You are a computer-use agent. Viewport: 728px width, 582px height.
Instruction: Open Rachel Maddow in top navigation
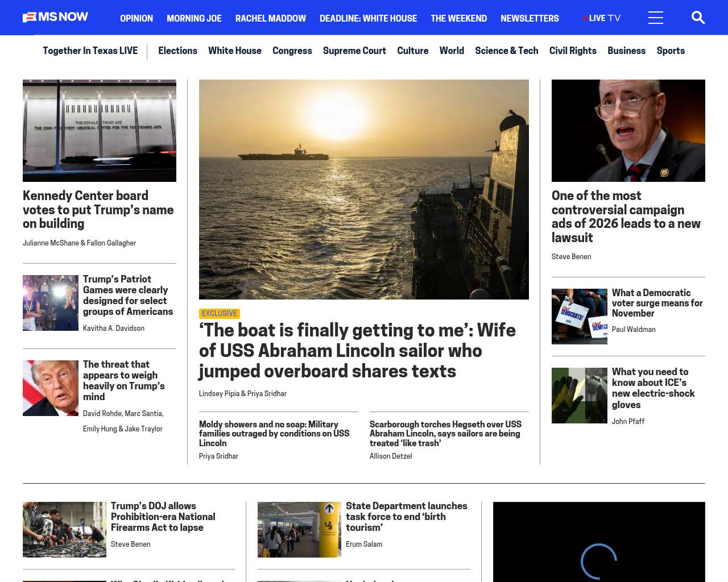click(271, 19)
